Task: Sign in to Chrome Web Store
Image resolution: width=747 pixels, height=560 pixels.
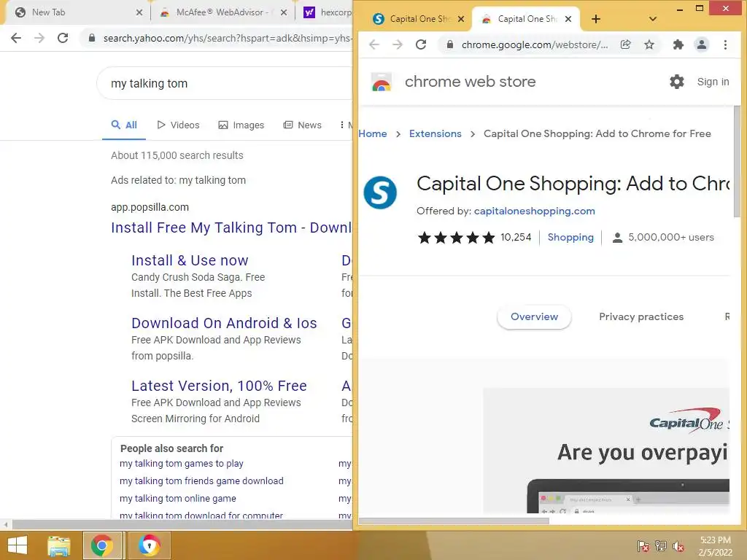Action: 713,82
